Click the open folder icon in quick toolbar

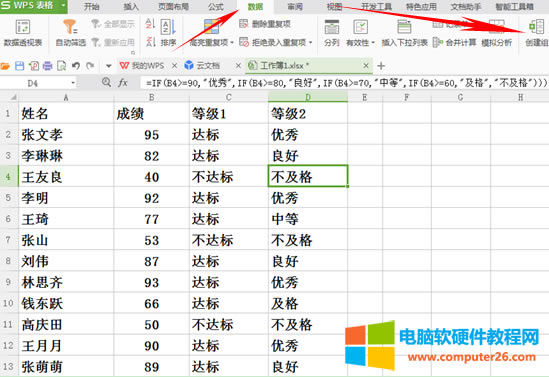5,65
